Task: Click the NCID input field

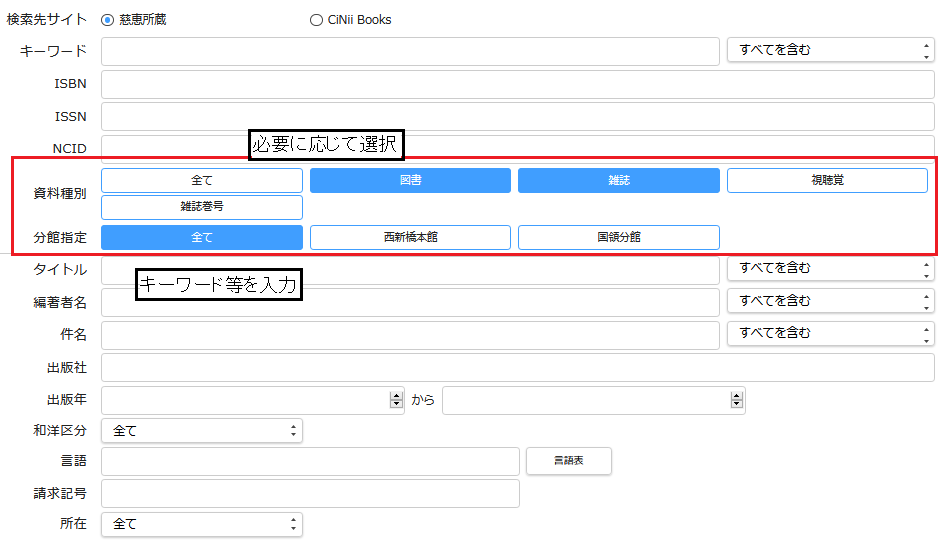Action: pyautogui.click(x=518, y=148)
